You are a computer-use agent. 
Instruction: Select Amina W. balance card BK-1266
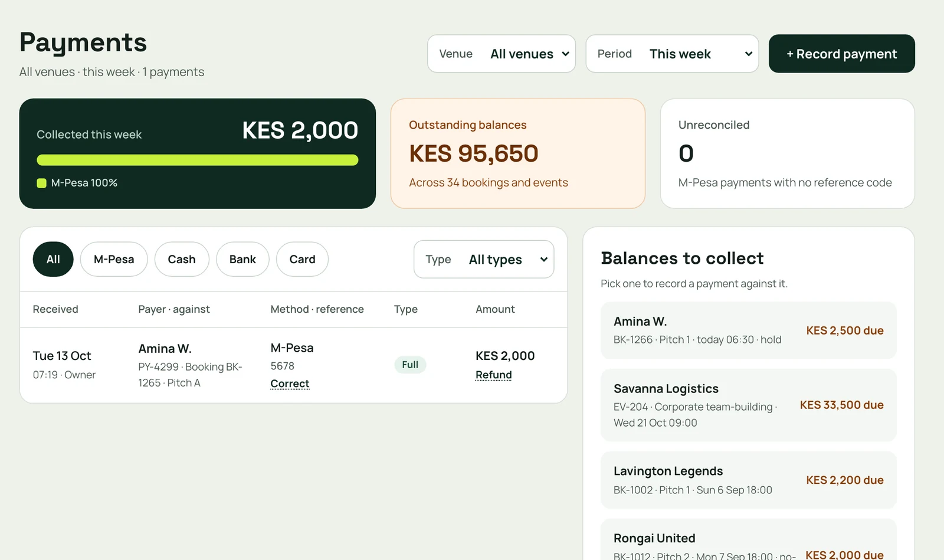point(748,330)
